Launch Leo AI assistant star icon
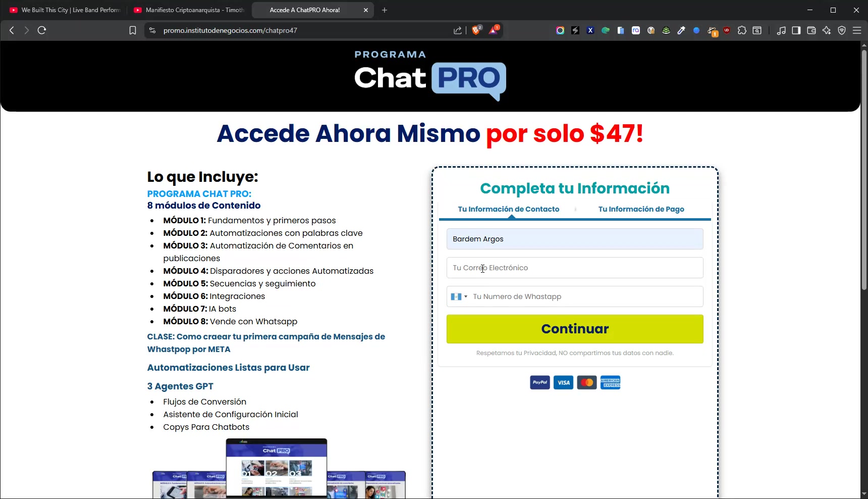The image size is (868, 499). (827, 30)
